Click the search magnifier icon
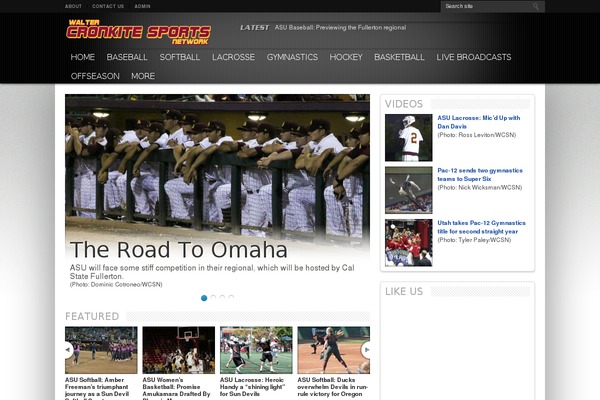The image size is (600, 400). [x=535, y=6]
